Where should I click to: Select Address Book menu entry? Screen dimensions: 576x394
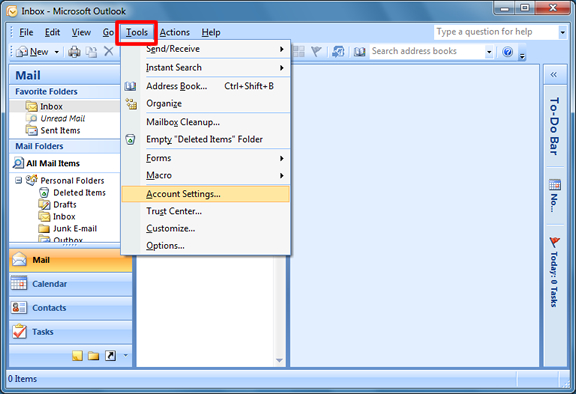coord(205,86)
